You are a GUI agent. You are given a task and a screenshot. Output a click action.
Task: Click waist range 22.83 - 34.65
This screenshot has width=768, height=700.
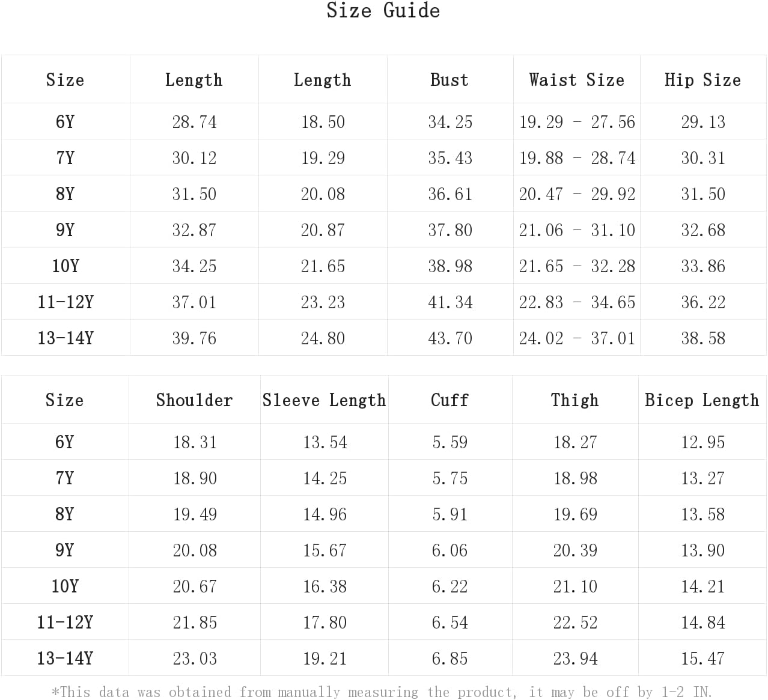(x=577, y=302)
